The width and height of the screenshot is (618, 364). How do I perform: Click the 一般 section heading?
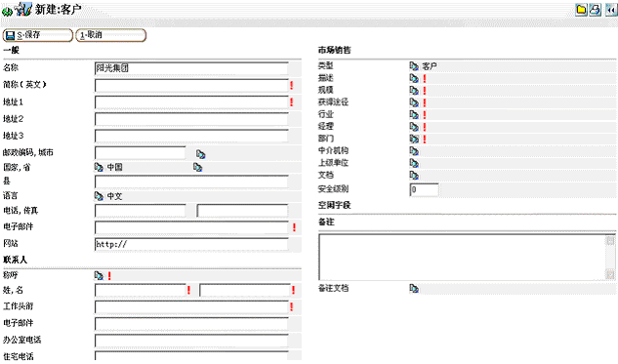(x=11, y=50)
